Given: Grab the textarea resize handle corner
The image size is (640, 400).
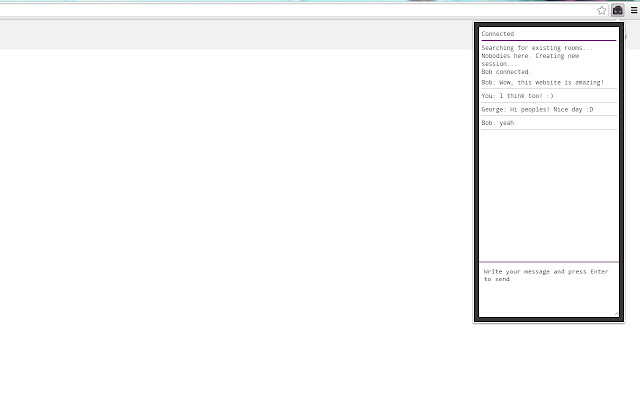Looking at the screenshot, I should (616, 313).
